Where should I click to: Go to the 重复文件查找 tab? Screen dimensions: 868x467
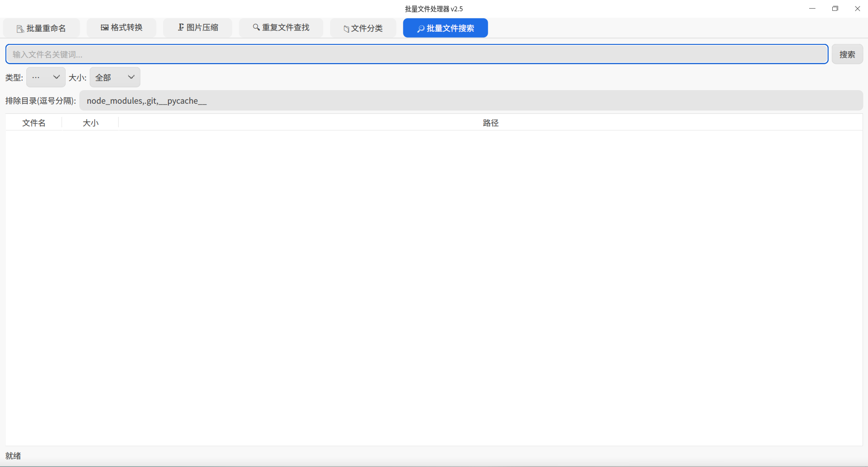[x=281, y=28]
